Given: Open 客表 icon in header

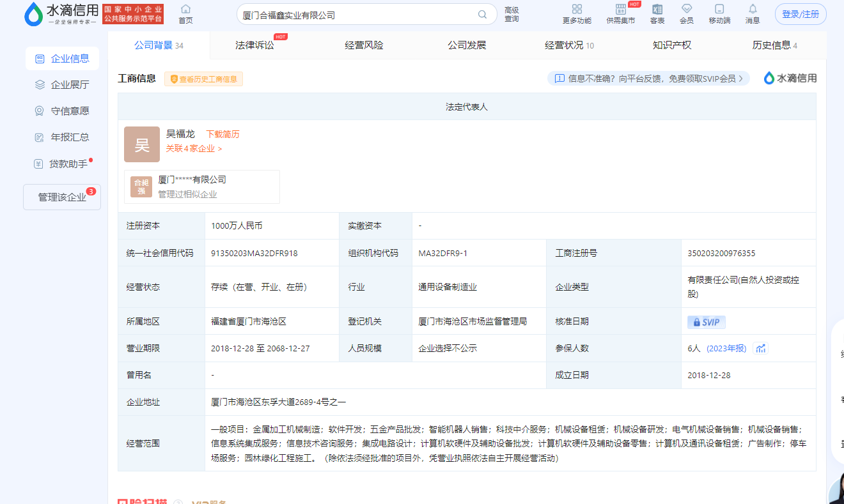Looking at the screenshot, I should coord(657,14).
